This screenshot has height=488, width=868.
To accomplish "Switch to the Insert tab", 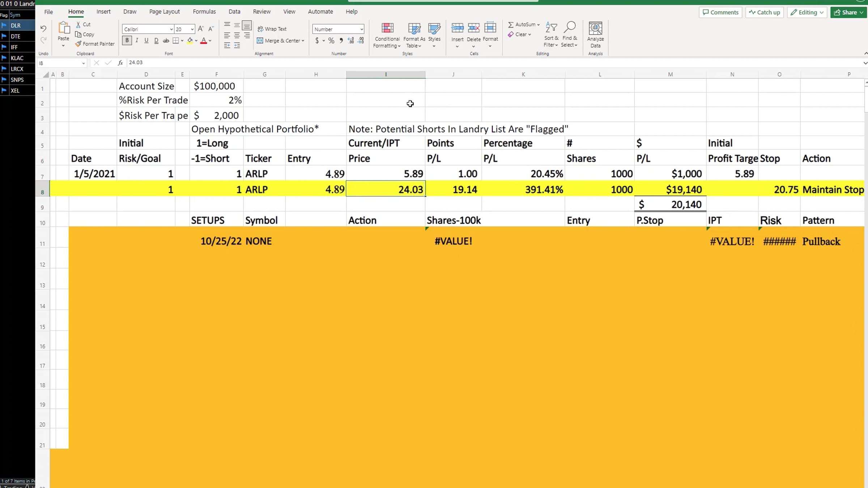I will [x=103, y=12].
